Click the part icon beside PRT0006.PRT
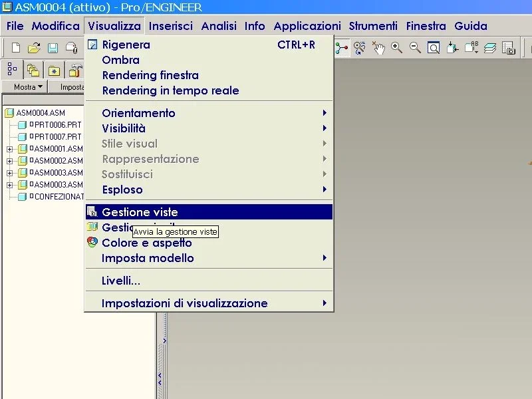Image resolution: width=532 pixels, height=399 pixels. pyautogui.click(x=22, y=125)
